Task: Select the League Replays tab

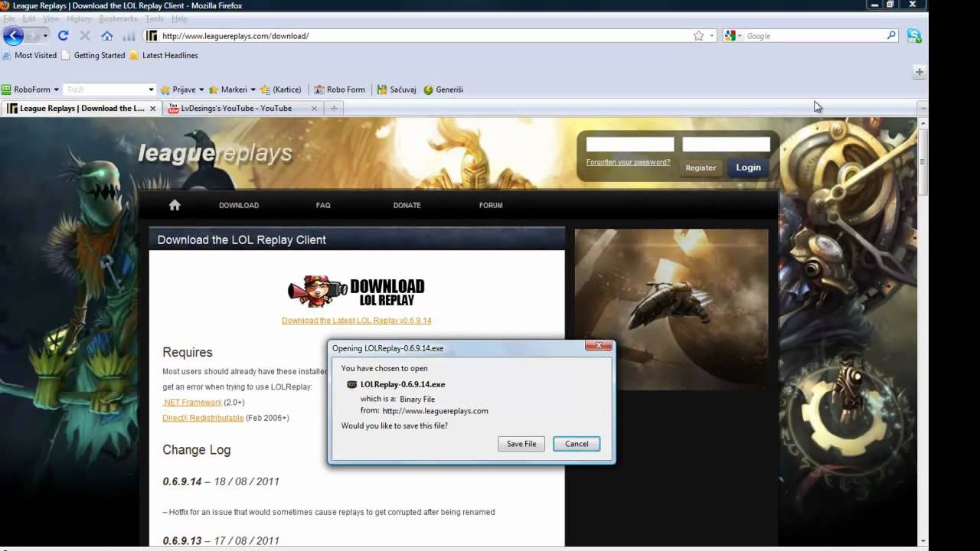Action: coord(80,109)
